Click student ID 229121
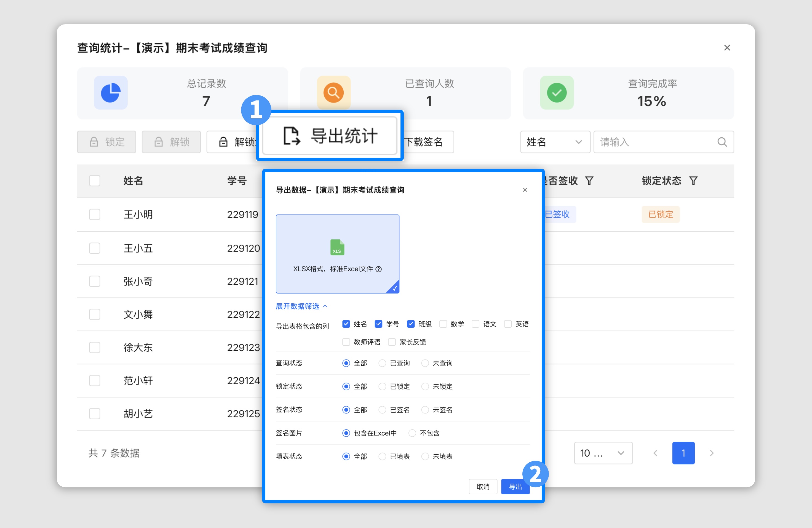This screenshot has width=812, height=528. 242,281
